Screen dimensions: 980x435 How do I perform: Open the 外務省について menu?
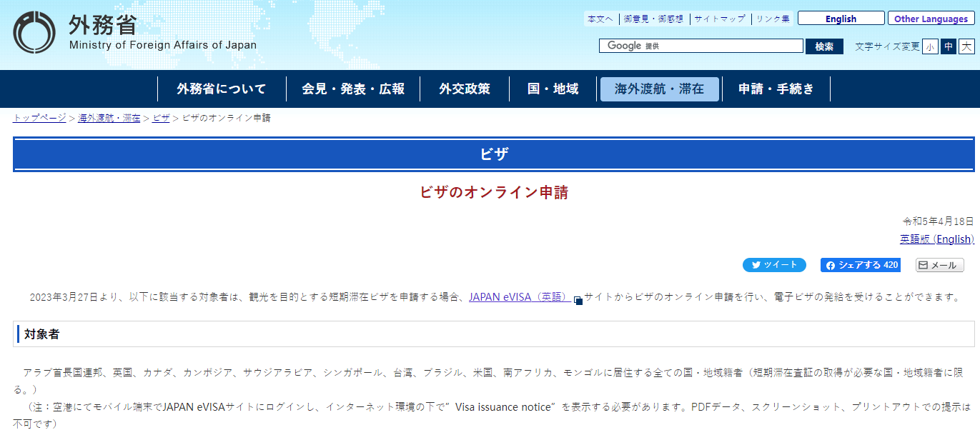tap(222, 89)
